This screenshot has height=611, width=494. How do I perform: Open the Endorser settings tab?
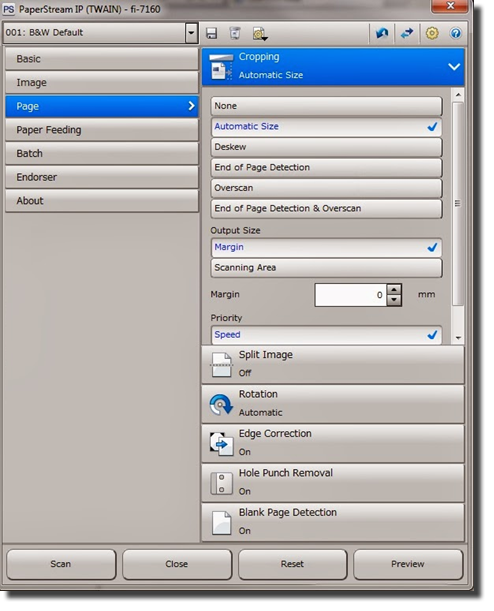click(x=102, y=177)
